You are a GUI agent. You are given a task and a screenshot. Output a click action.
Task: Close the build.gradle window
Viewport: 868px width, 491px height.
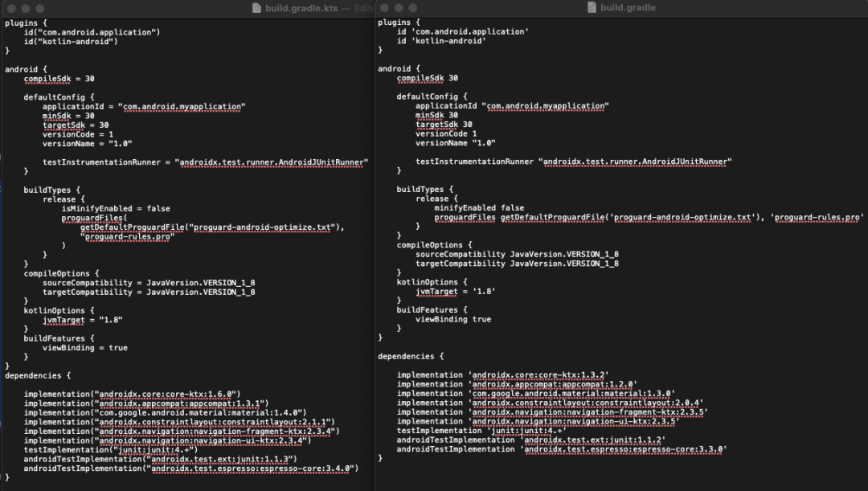pos(384,8)
